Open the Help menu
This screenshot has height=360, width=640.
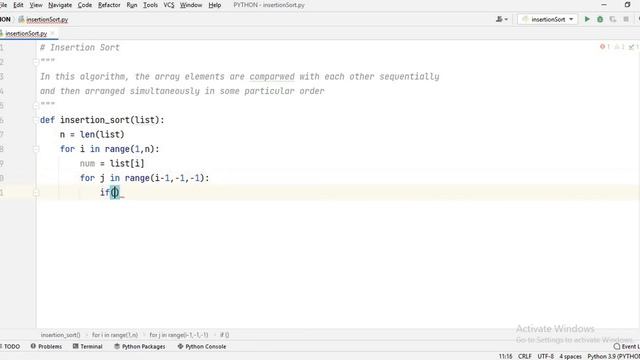tap(214, 5)
